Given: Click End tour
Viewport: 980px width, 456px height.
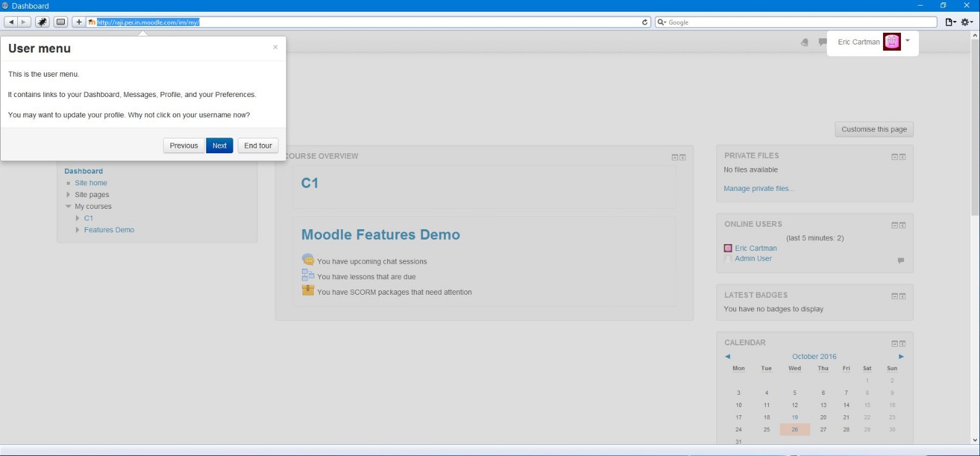Looking at the screenshot, I should [x=258, y=146].
